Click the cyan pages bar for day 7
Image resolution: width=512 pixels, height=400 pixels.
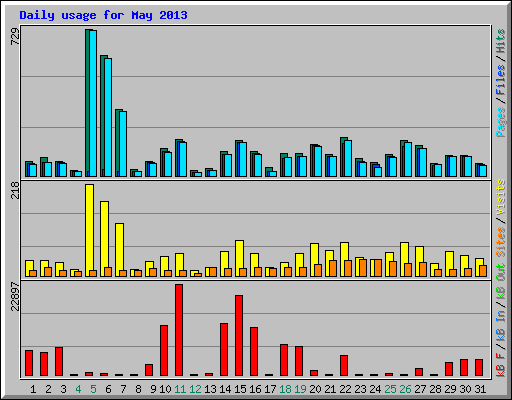[123, 144]
